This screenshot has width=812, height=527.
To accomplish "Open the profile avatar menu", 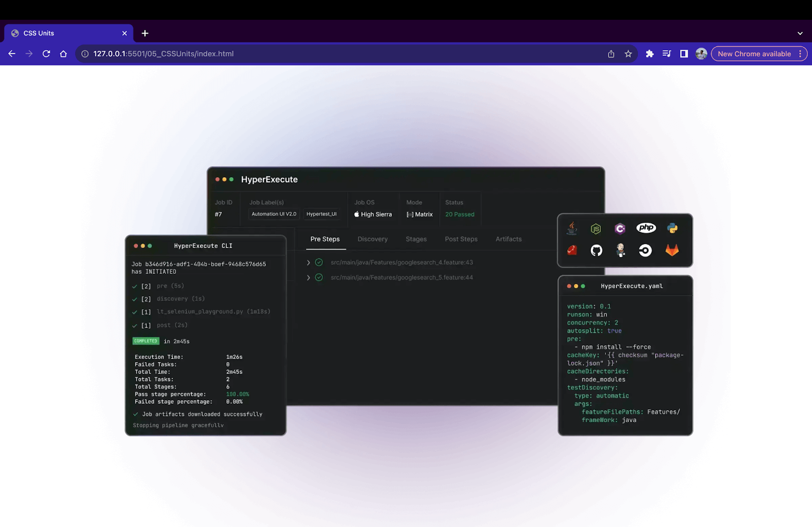I will tap(701, 54).
